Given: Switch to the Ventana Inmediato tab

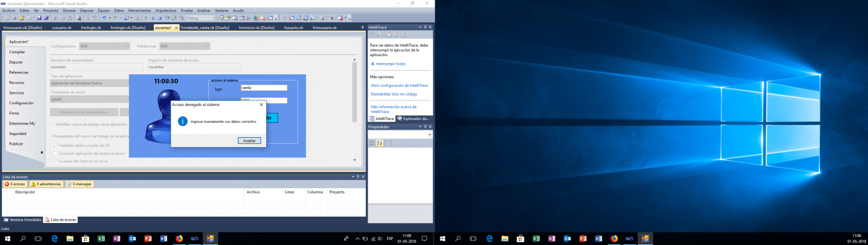Looking at the screenshot, I should [22, 220].
